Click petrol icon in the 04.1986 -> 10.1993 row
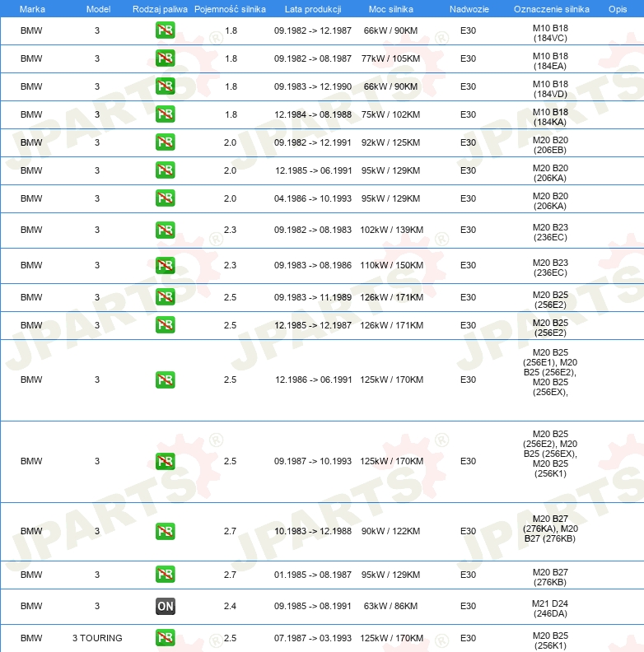 (166, 198)
